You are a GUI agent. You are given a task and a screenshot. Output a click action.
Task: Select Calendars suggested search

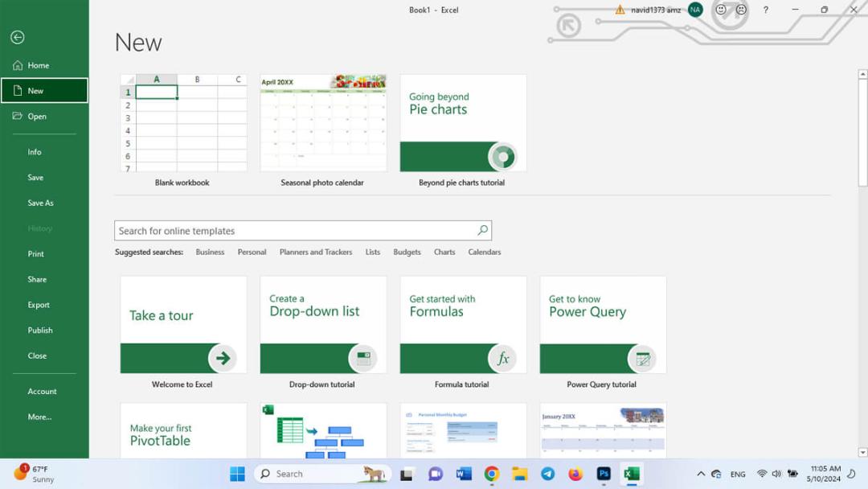pyautogui.click(x=485, y=252)
